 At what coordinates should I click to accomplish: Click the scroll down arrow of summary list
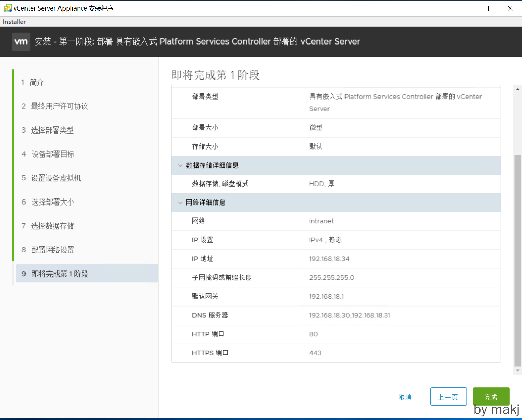517,370
